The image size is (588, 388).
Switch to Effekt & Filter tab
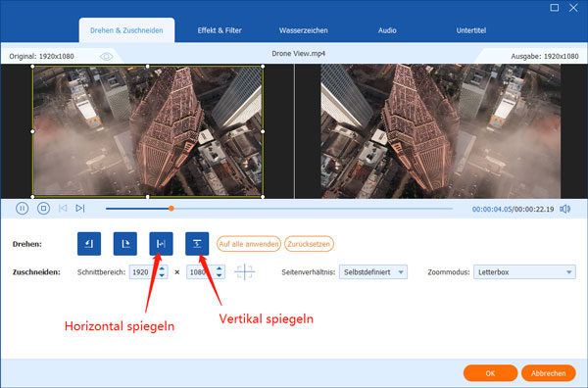click(x=220, y=30)
